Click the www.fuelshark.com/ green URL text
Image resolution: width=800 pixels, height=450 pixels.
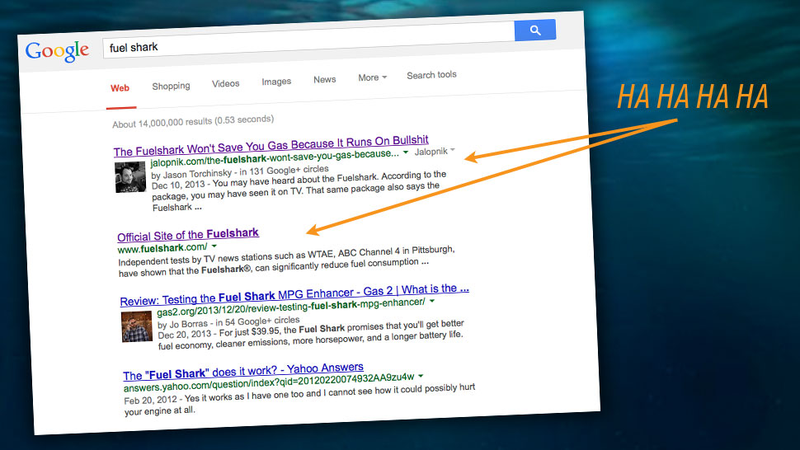(162, 248)
